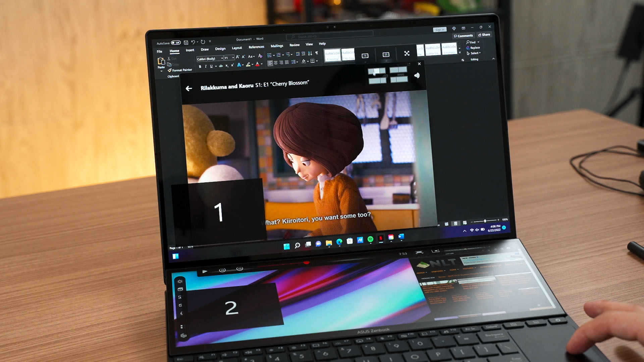Click the Undo arrow icon
This screenshot has height=362, width=644.
click(193, 42)
